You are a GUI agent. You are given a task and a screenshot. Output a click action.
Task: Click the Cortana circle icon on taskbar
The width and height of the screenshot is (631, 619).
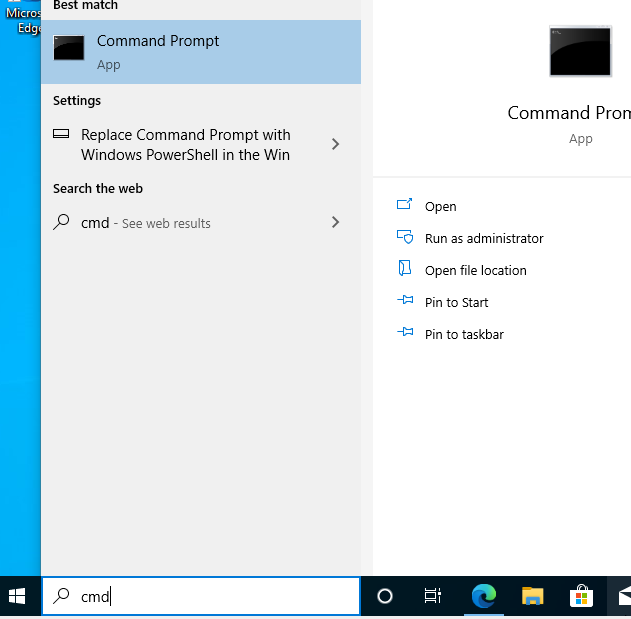385,596
